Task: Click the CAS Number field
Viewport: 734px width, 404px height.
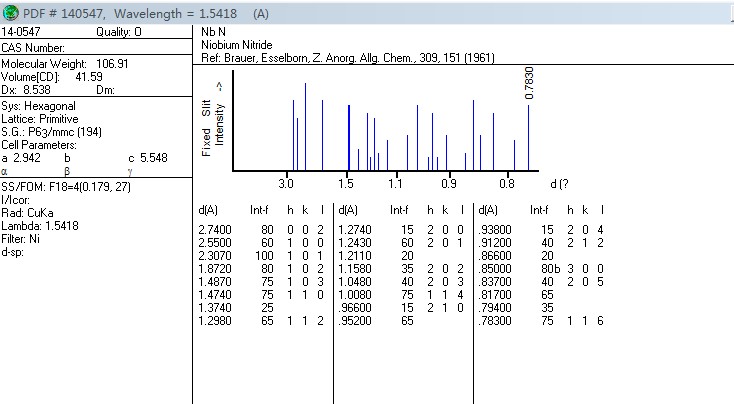Action: pyautogui.click(x=33, y=48)
